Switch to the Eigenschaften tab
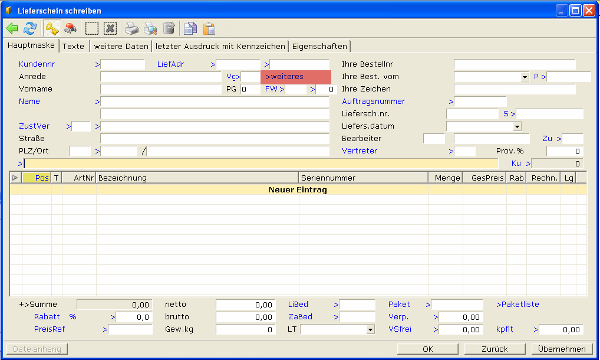 tap(320, 46)
